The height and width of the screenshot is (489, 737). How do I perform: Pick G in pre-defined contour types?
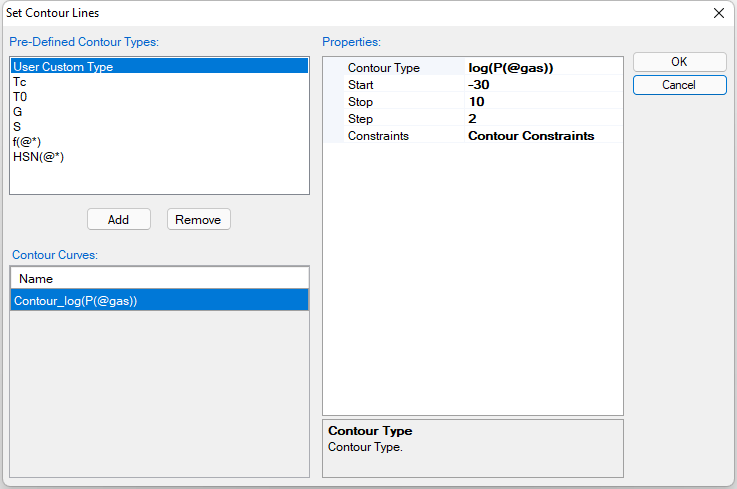click(18, 112)
